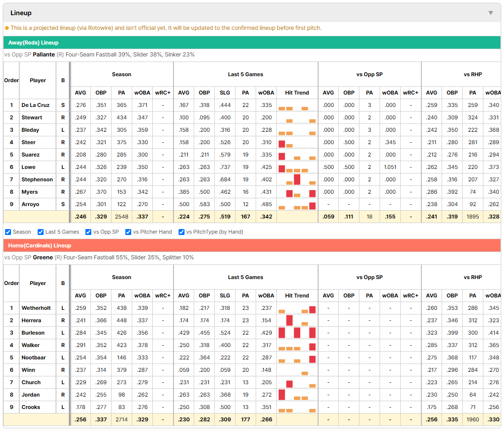Sort Reds table by Season wOBA

(142, 93)
